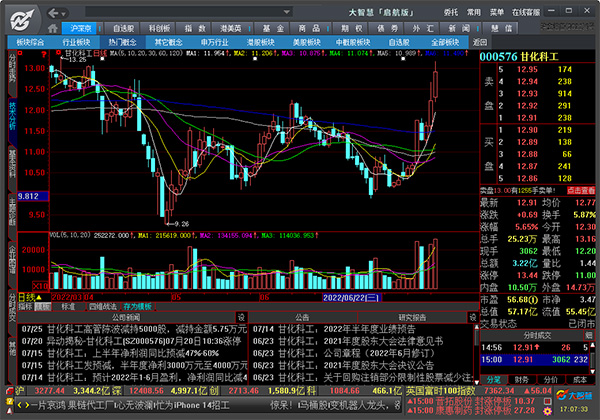Select the 分笔 bottom tab
This screenshot has height=420, width=600.
494,379
